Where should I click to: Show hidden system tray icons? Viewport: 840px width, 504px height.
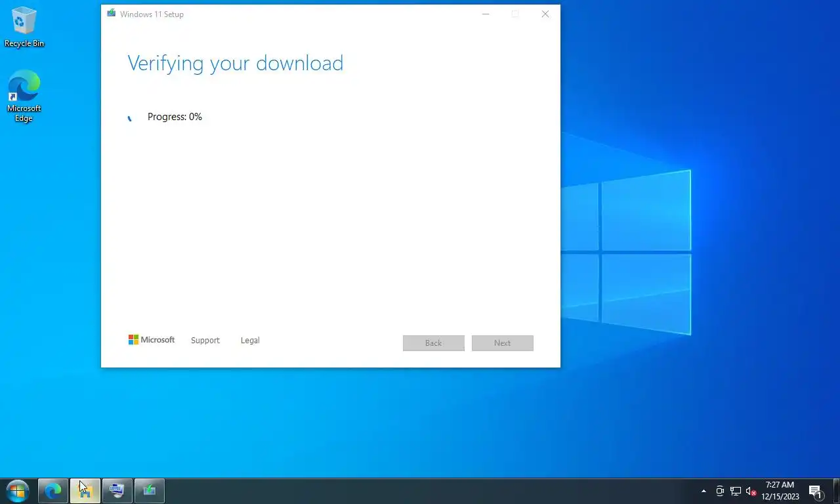pyautogui.click(x=703, y=491)
